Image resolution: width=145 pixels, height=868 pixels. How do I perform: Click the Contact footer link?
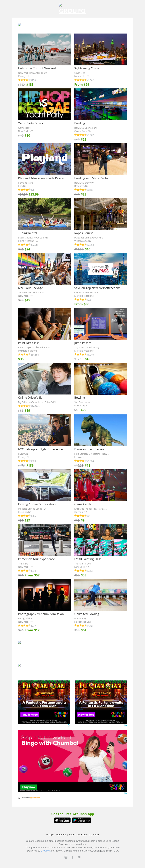[95, 834]
